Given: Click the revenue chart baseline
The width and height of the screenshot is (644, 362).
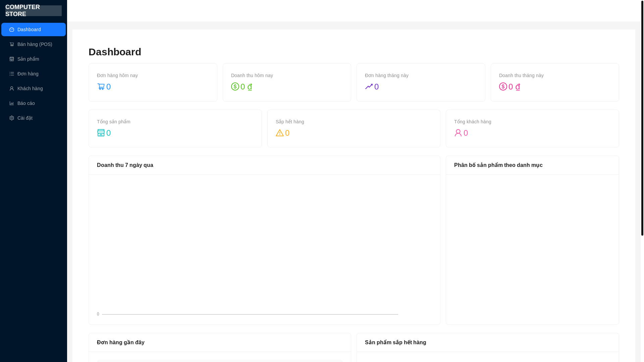Looking at the screenshot, I should click(250, 314).
